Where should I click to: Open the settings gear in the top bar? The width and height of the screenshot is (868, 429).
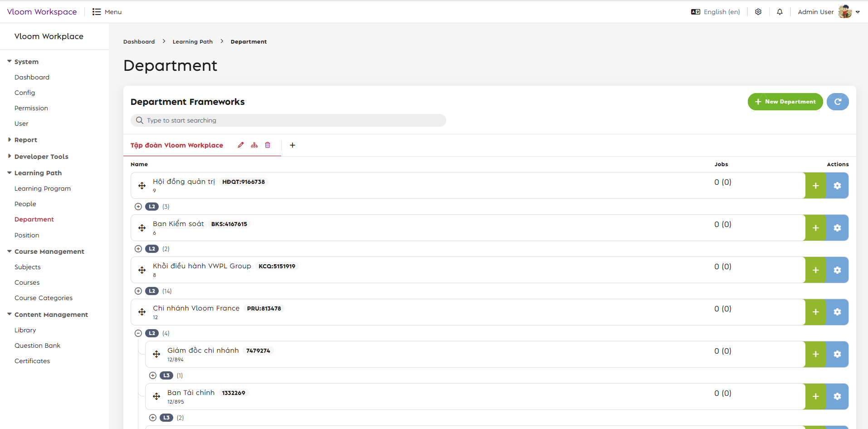coord(758,12)
